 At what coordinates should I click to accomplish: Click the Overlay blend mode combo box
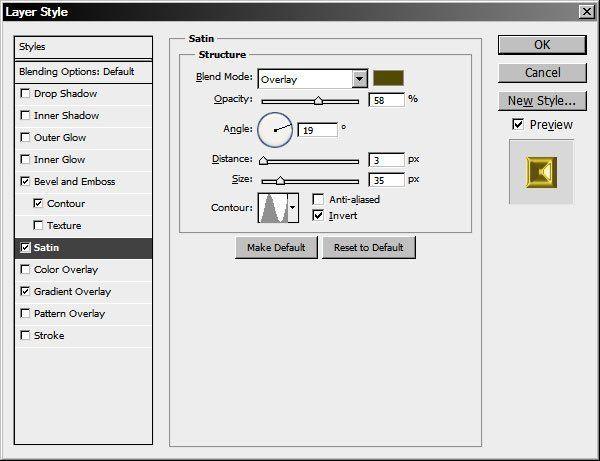pos(313,79)
